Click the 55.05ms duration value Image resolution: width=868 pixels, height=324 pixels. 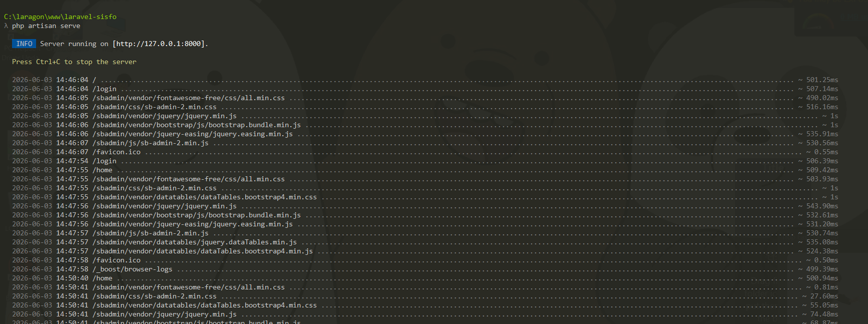(824, 305)
